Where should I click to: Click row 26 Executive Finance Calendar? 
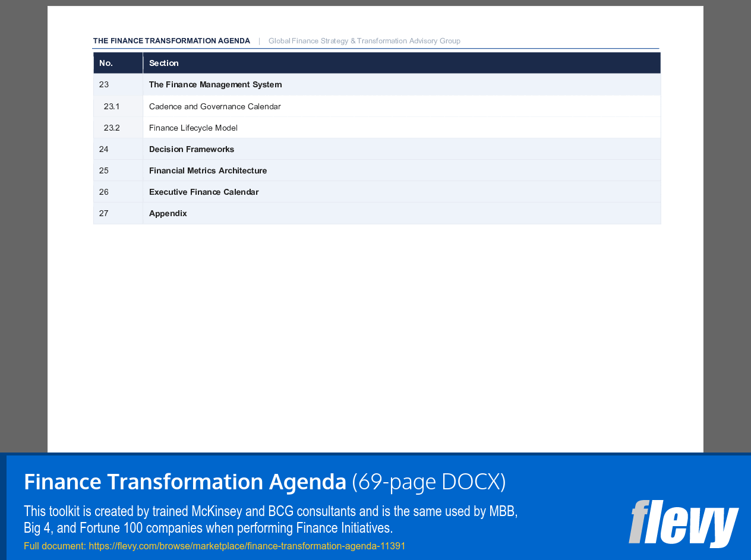204,192
